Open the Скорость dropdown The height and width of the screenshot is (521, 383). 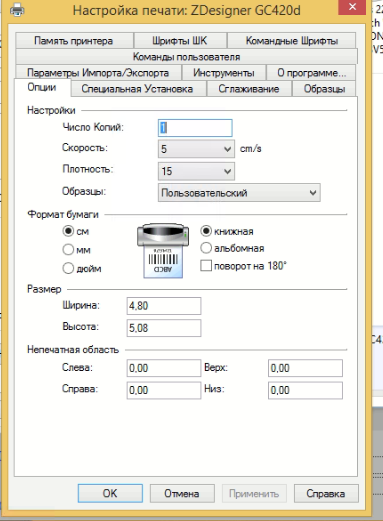coord(196,149)
